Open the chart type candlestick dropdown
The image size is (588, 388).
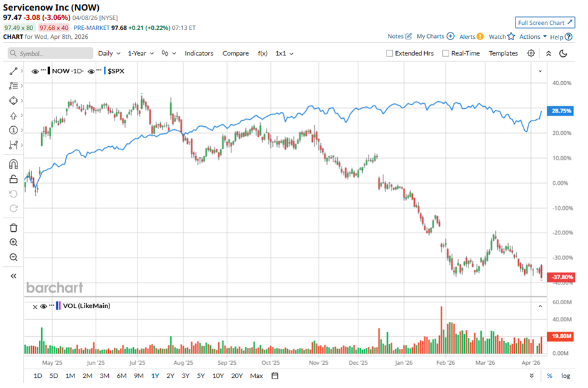click(169, 54)
